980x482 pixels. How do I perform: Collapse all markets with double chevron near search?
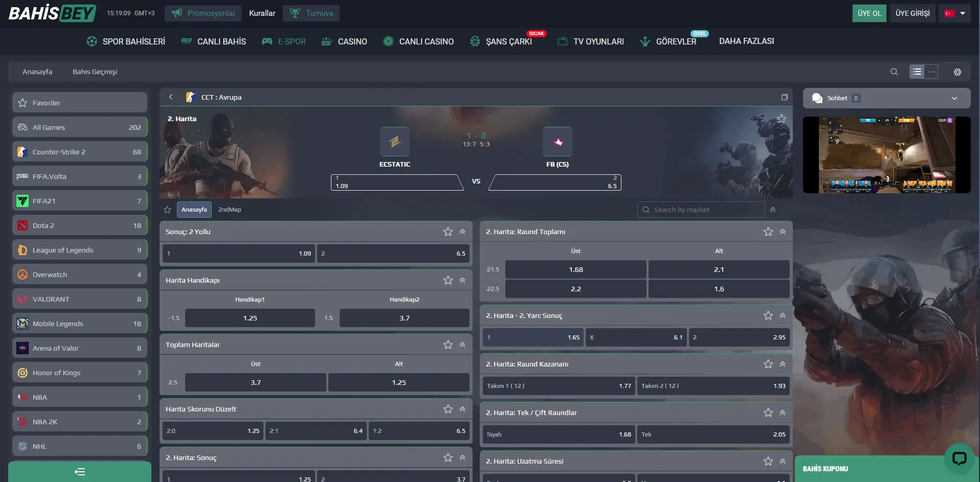pos(773,210)
